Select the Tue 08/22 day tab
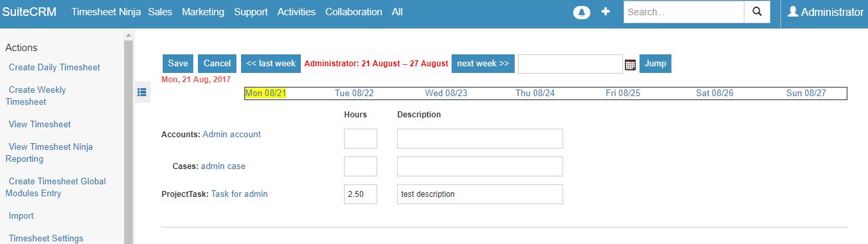 pyautogui.click(x=355, y=93)
